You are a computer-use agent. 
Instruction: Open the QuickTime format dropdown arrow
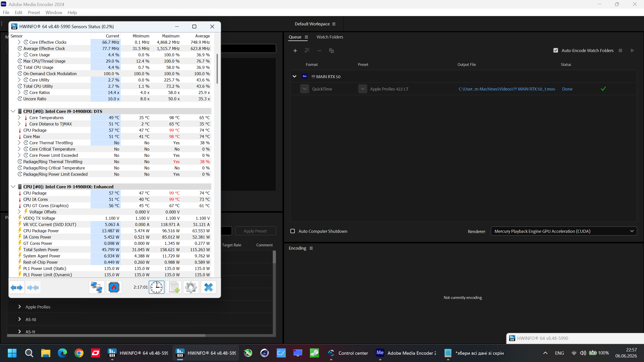coord(305,89)
